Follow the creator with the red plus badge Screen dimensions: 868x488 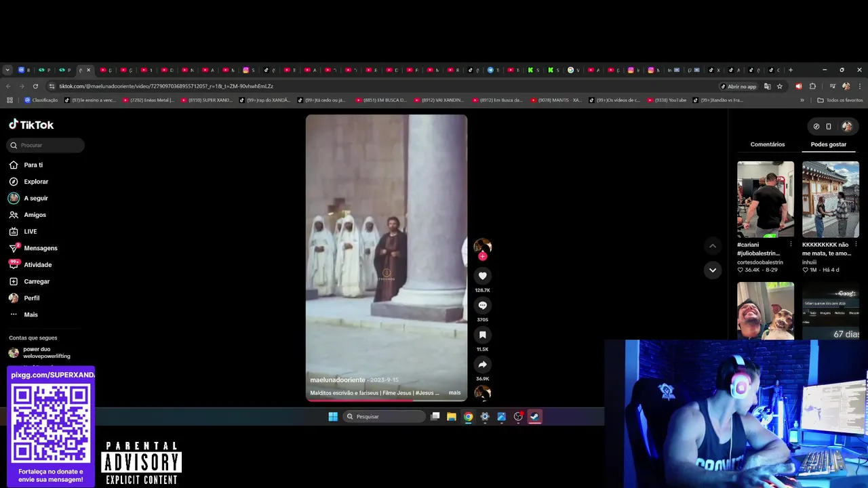[482, 257]
